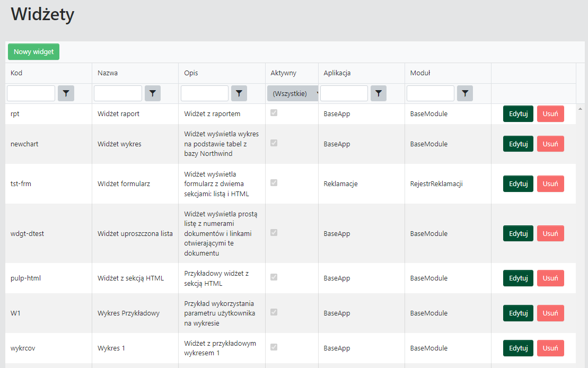Screen dimensions: 588x368
Task: Click the Kod filter text input
Action: (31, 93)
